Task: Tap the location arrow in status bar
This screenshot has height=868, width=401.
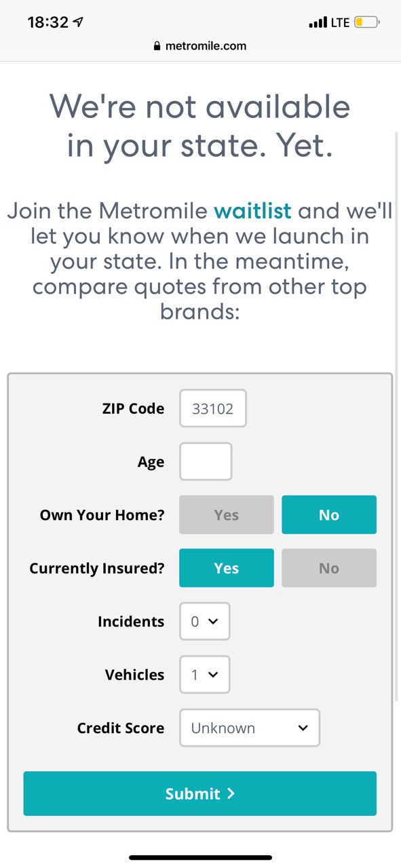Action: (79, 22)
